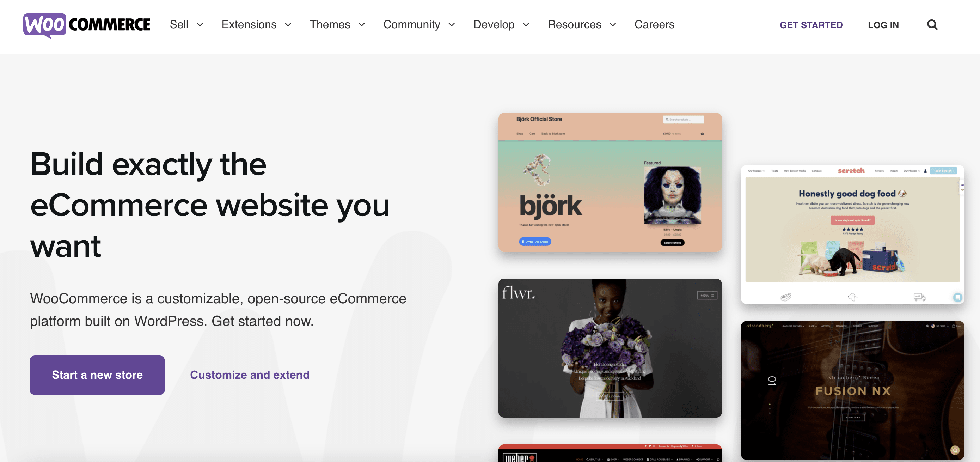
Task: Open the Themes dropdown chevron
Action: pos(361,25)
